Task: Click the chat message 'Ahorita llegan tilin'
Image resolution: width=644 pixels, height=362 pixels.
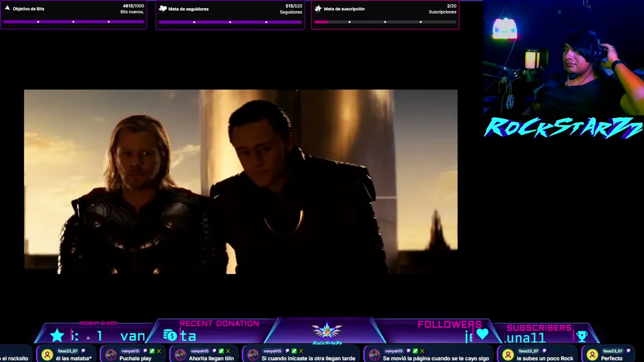Action: coord(211,358)
